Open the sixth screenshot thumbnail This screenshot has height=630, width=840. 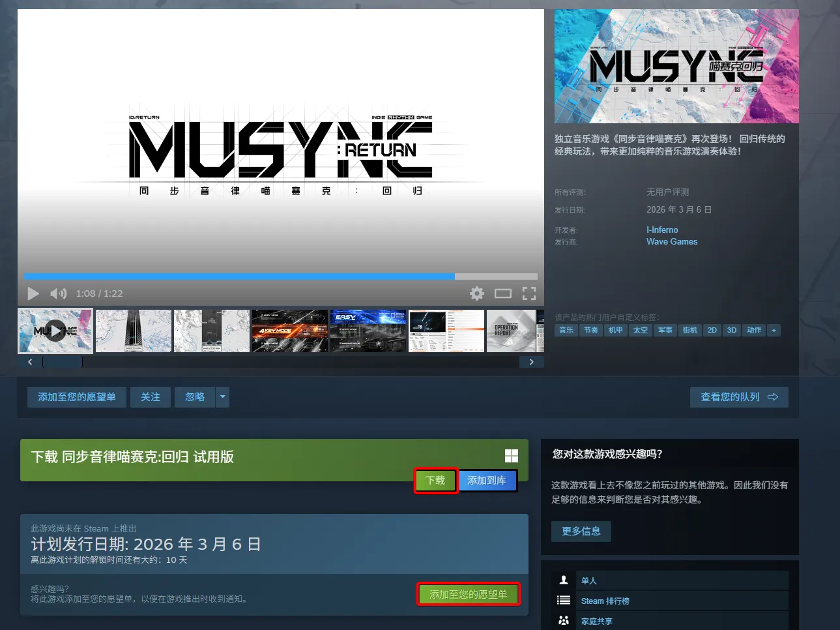pyautogui.click(x=446, y=331)
